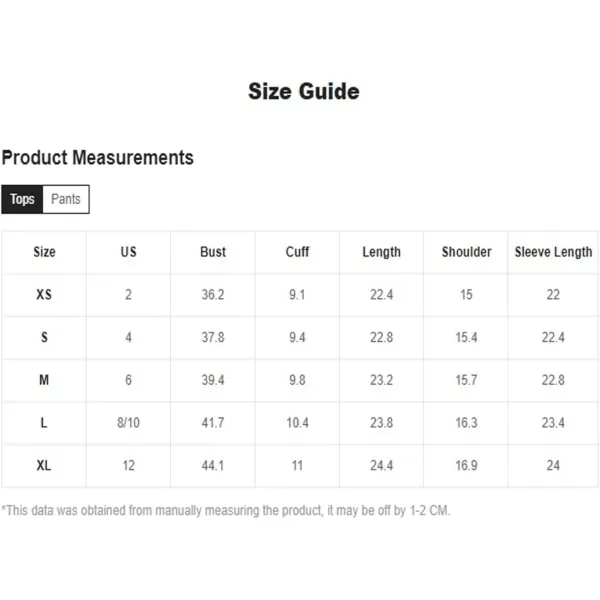Image resolution: width=600 pixels, height=600 pixels.
Task: Click the 16.9 shoulder measurement cell
Action: 467,465
